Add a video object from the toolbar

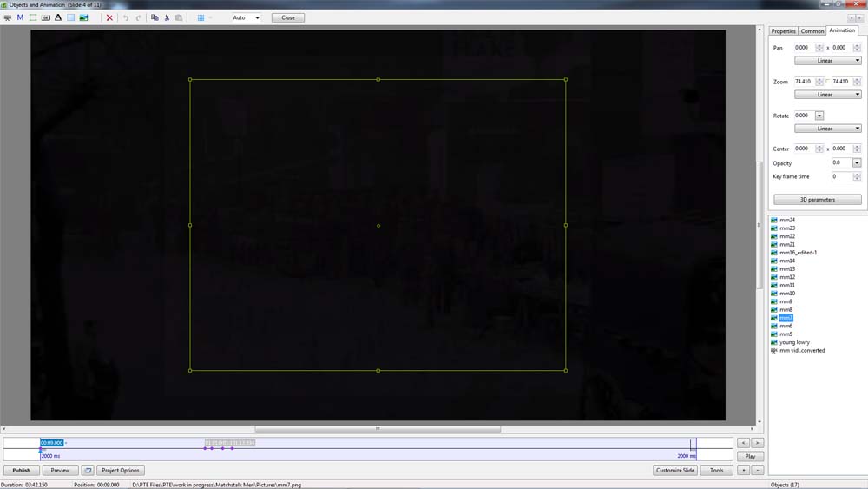tap(7, 17)
